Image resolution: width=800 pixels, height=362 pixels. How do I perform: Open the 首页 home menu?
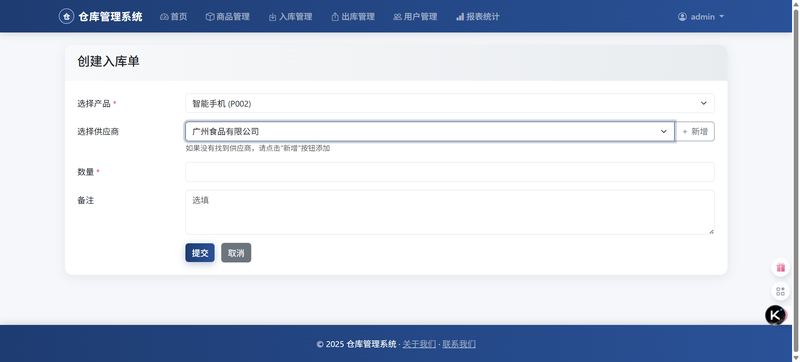click(x=173, y=17)
